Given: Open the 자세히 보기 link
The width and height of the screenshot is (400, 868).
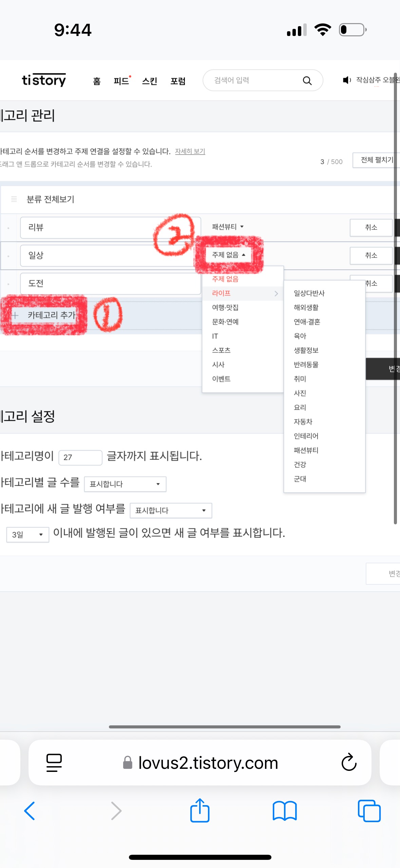Looking at the screenshot, I should pyautogui.click(x=190, y=151).
